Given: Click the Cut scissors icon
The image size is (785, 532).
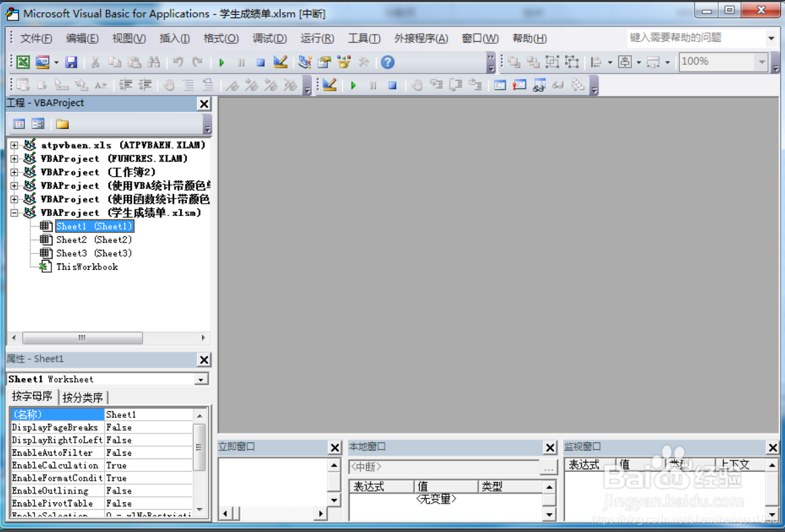Looking at the screenshot, I should point(95,62).
